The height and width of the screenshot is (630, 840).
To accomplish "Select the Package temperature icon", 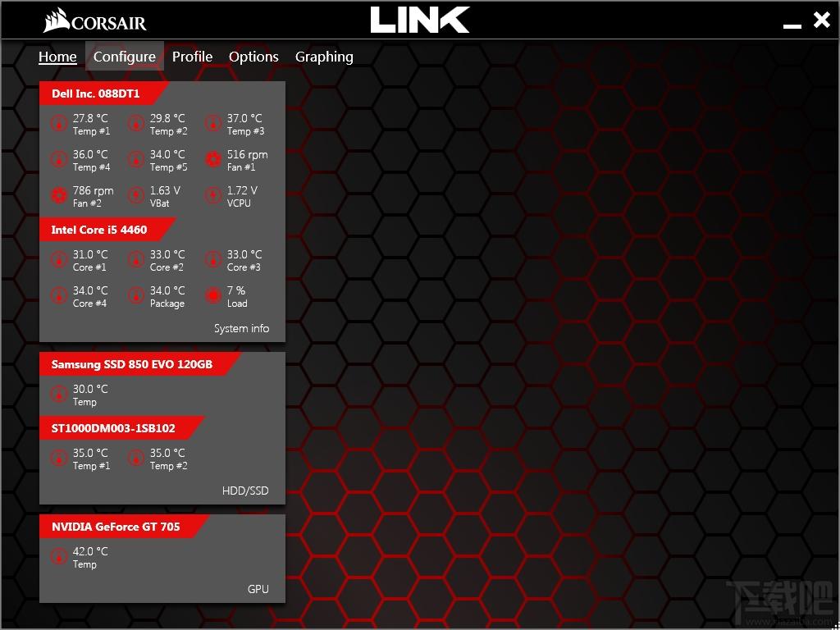I will [x=136, y=295].
